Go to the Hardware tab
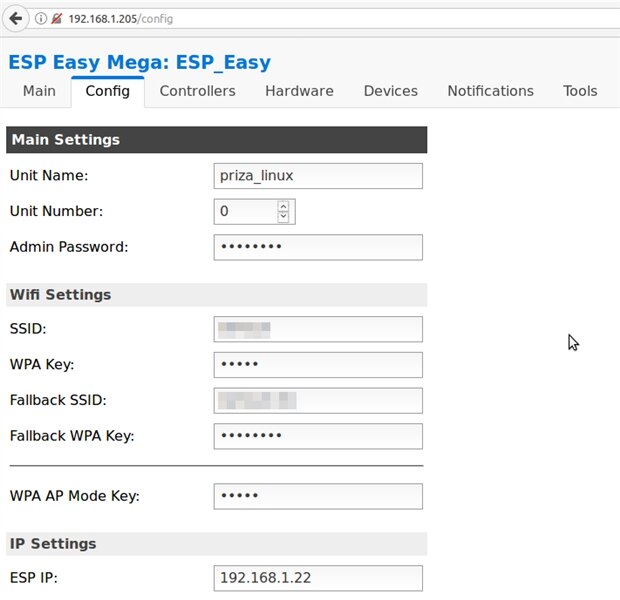This screenshot has width=620, height=600. (x=299, y=91)
